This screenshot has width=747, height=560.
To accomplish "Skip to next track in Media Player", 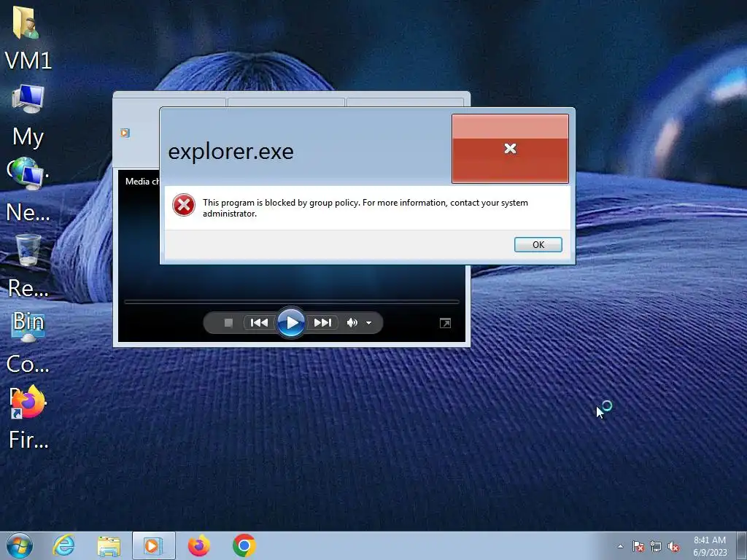I will 322,323.
